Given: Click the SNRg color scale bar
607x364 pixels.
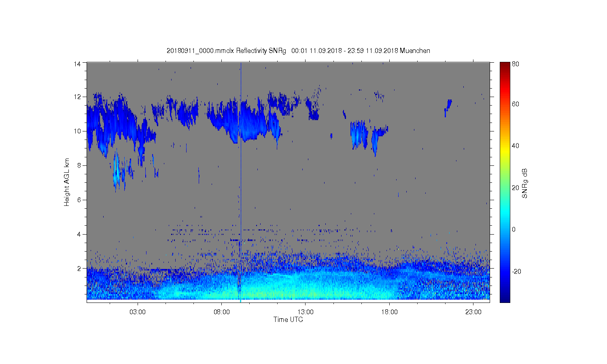Looking at the screenshot, I should 505,182.
